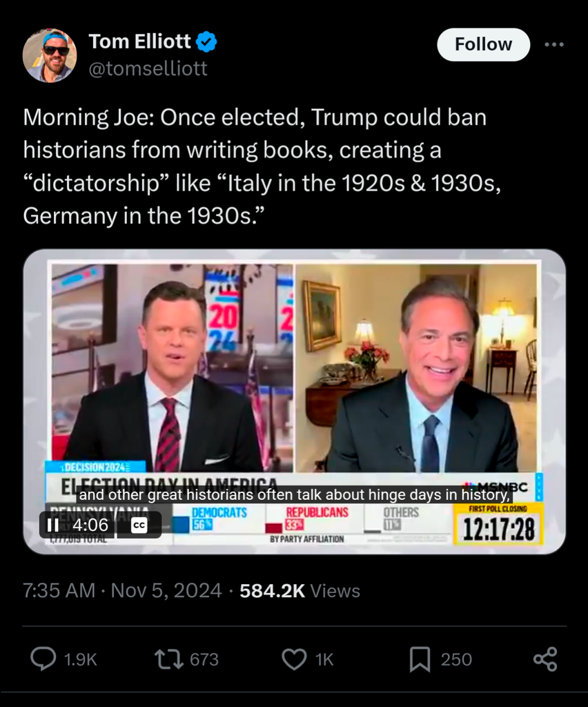Click the 1.9K replies count
The height and width of the screenshot is (707, 588).
(80, 659)
